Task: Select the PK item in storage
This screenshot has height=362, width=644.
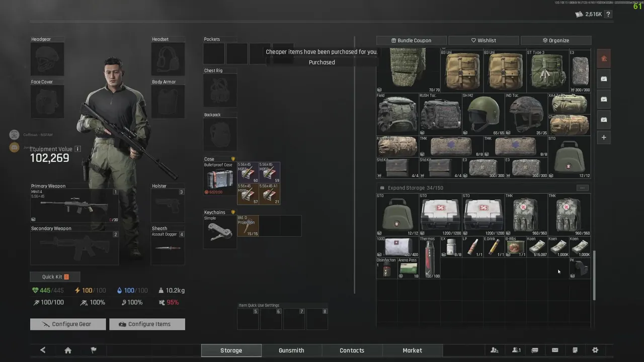Action: (x=580, y=268)
